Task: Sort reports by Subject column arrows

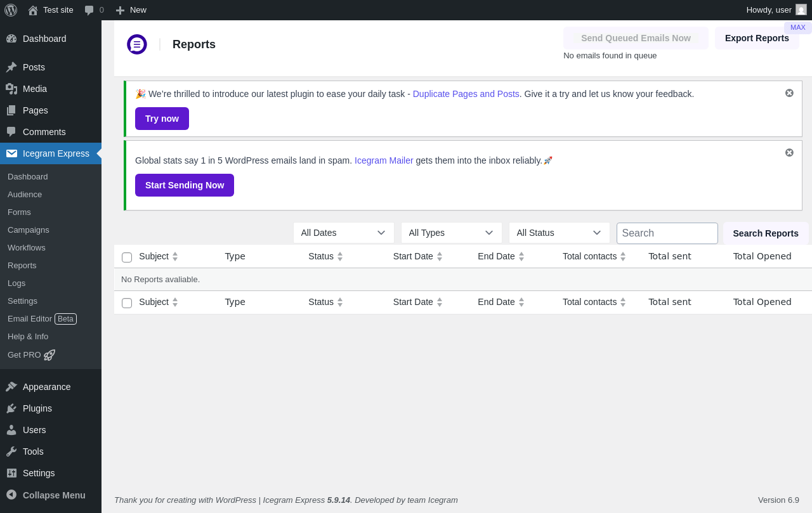Action: [x=175, y=257]
